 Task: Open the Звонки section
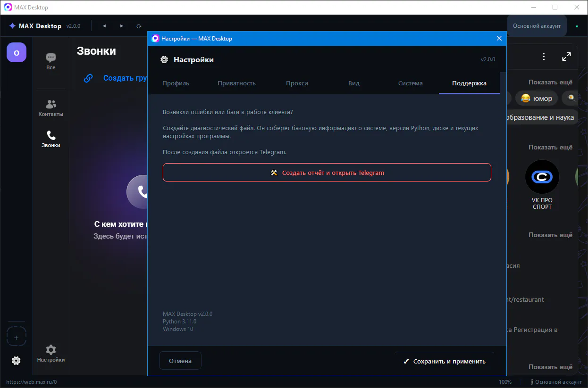coord(51,140)
